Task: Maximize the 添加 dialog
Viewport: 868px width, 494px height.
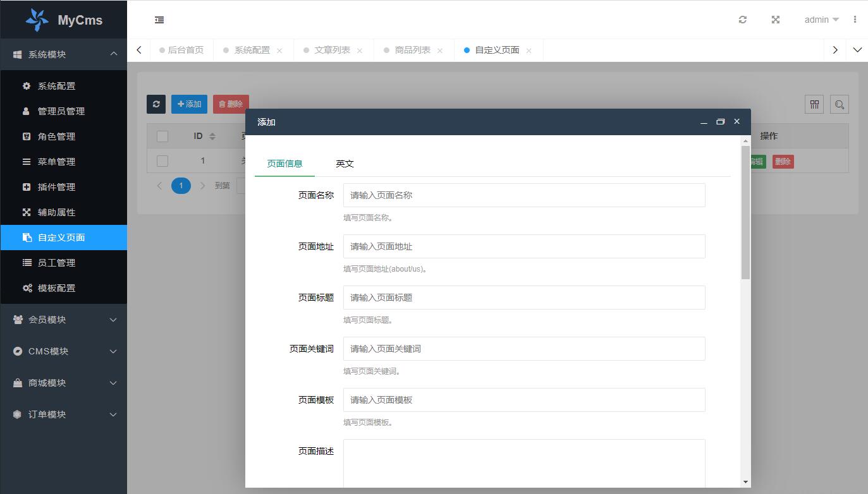Action: click(720, 122)
